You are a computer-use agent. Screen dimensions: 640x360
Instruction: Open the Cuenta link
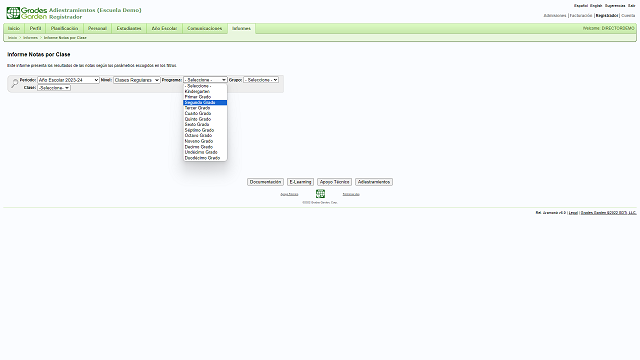(628, 16)
